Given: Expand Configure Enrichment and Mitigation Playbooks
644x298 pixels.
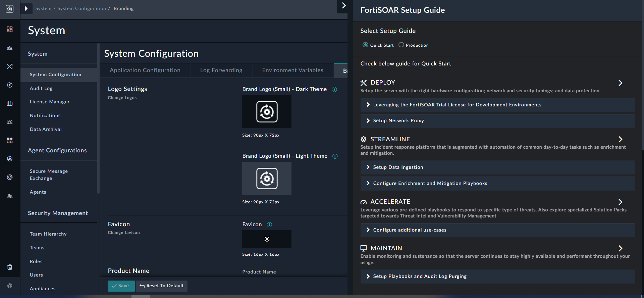Looking at the screenshot, I should point(498,183).
